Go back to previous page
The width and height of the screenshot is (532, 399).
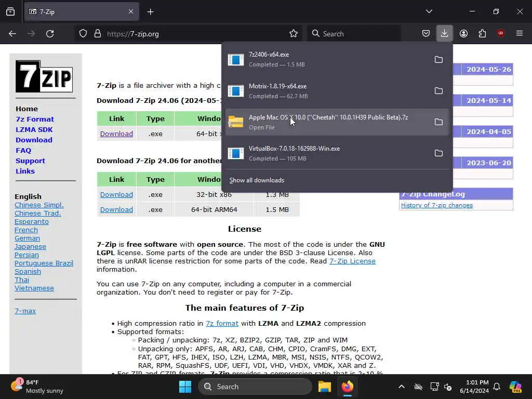(x=12, y=34)
